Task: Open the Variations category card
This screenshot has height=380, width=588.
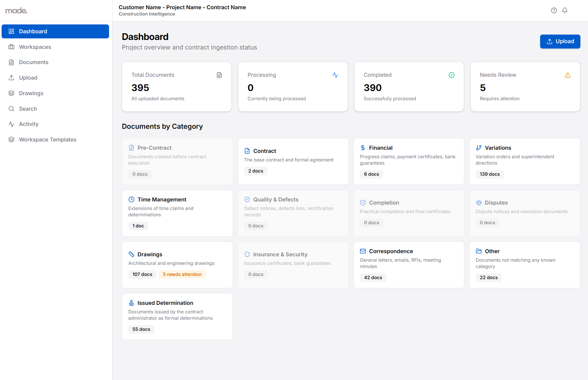Action: click(525, 161)
